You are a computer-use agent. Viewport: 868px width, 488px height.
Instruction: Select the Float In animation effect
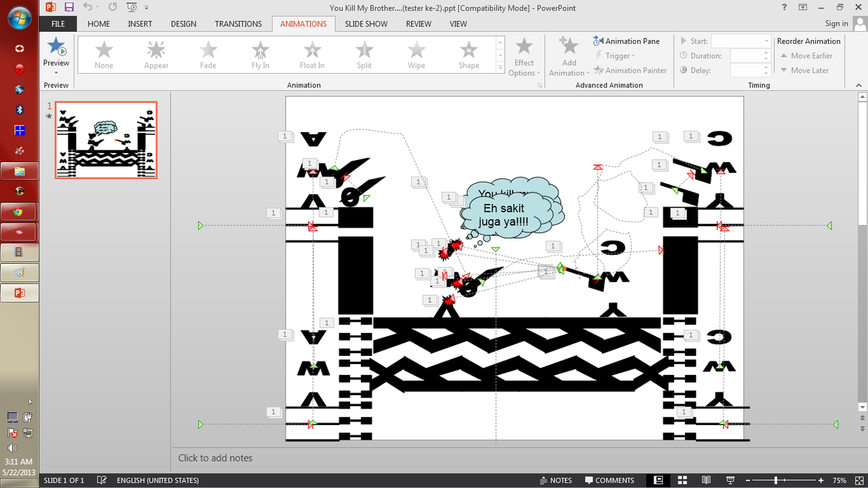(312, 54)
